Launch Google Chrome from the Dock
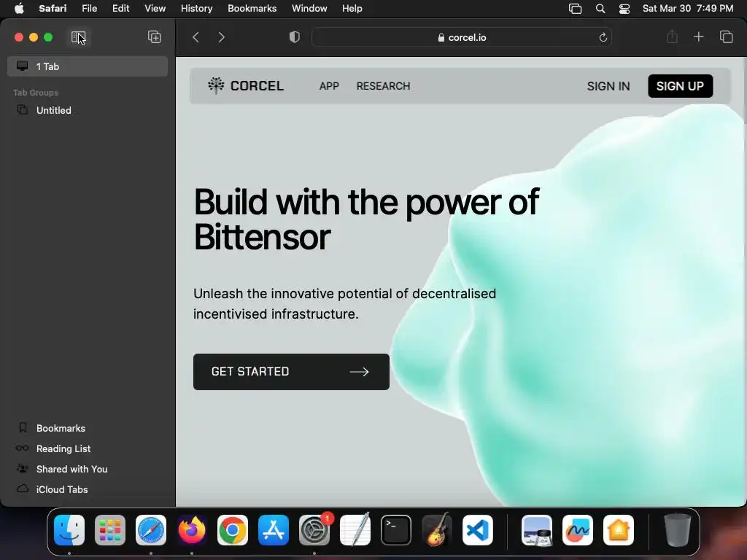 pos(233,530)
